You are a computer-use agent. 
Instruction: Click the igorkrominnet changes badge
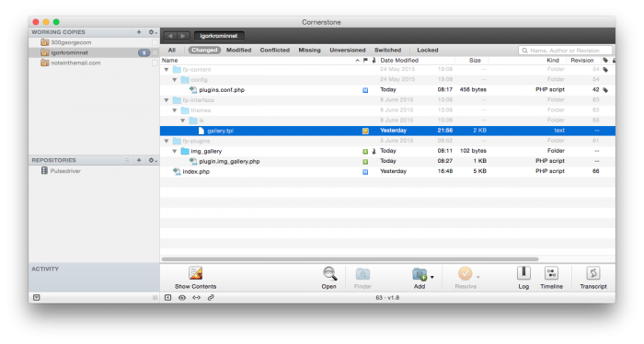pyautogui.click(x=144, y=52)
